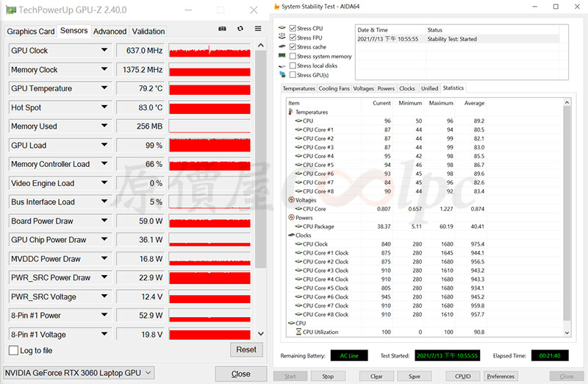The width and height of the screenshot is (588, 384).
Task: Click the icon beside CPU Core voltage row
Action: pyautogui.click(x=298, y=209)
